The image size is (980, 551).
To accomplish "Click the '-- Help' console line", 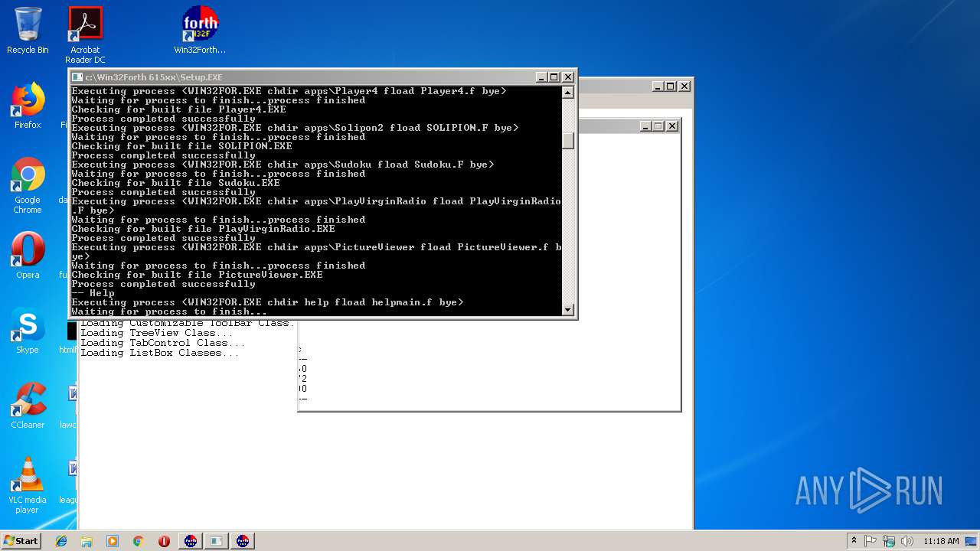I will click(x=93, y=293).
